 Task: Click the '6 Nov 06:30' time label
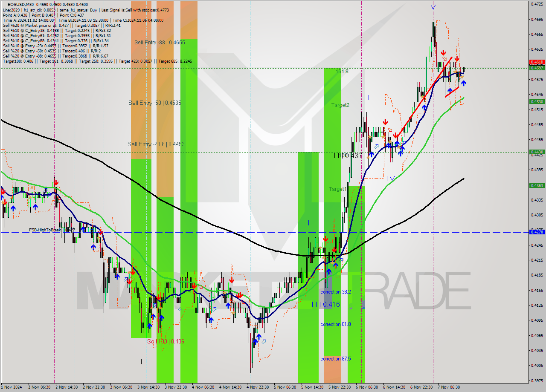click(x=367, y=387)
